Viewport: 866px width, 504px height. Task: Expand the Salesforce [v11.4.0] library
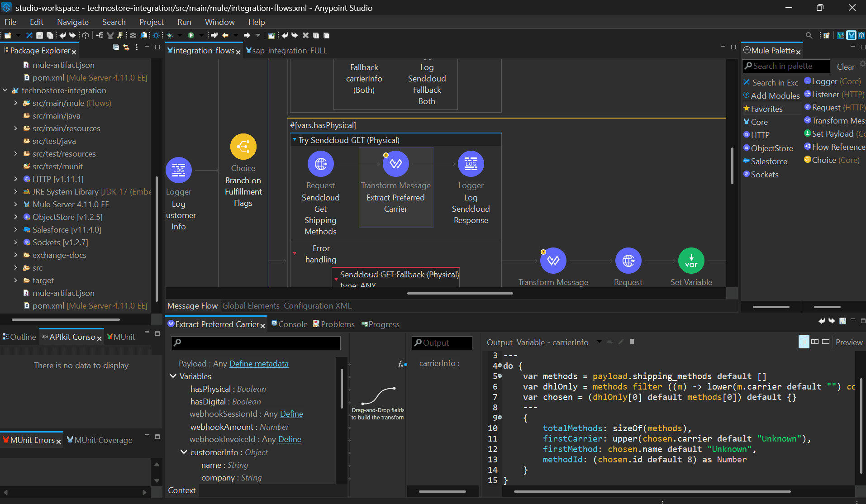16,230
